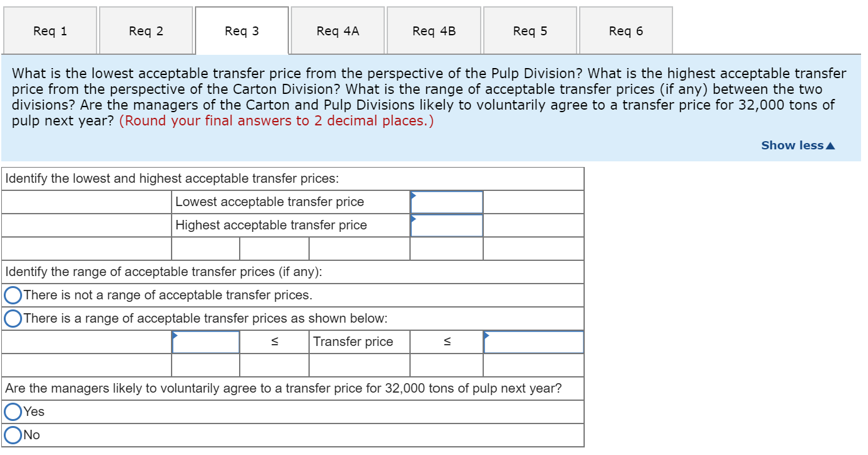Switch to the Req 1 tab

coord(50,30)
